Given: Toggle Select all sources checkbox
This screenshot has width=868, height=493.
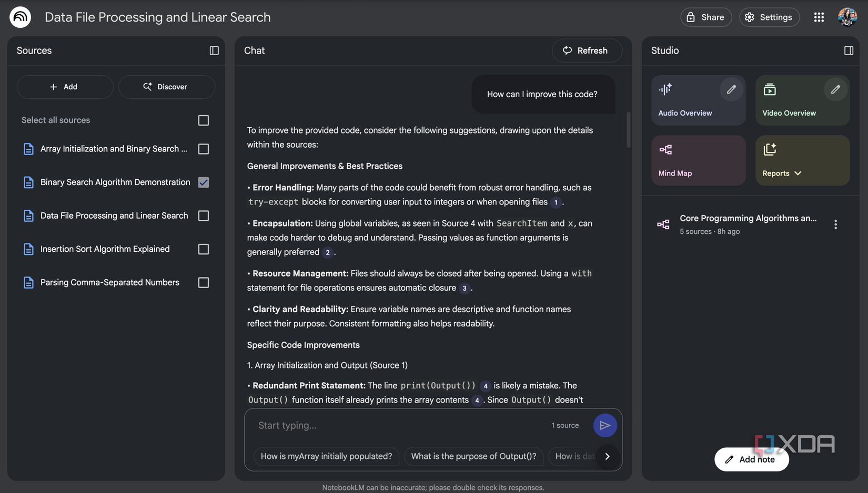Looking at the screenshot, I should click(x=204, y=120).
